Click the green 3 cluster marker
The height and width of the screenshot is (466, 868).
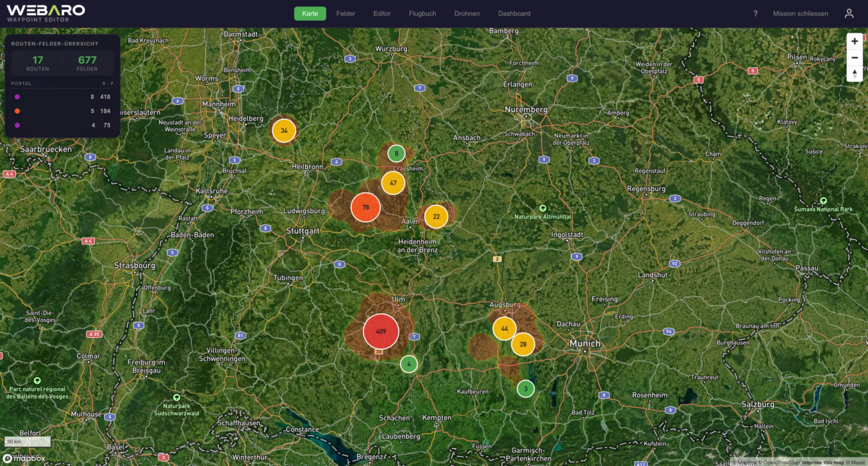[525, 389]
